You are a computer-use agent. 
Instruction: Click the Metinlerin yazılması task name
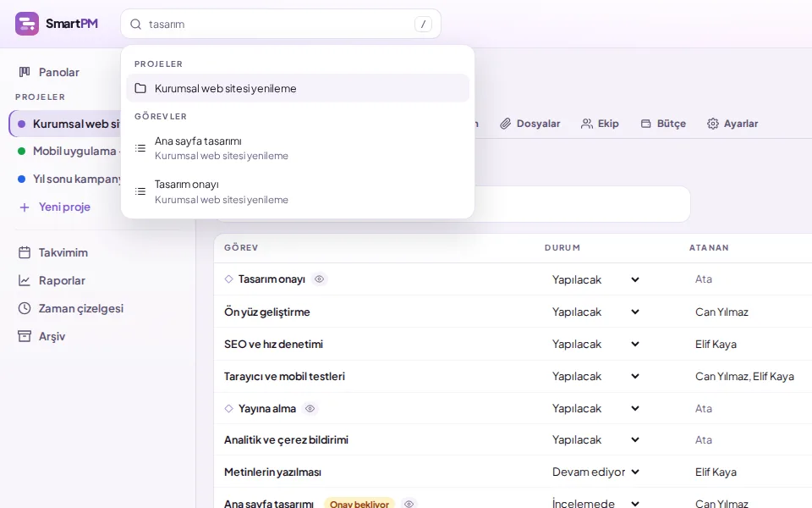273,472
